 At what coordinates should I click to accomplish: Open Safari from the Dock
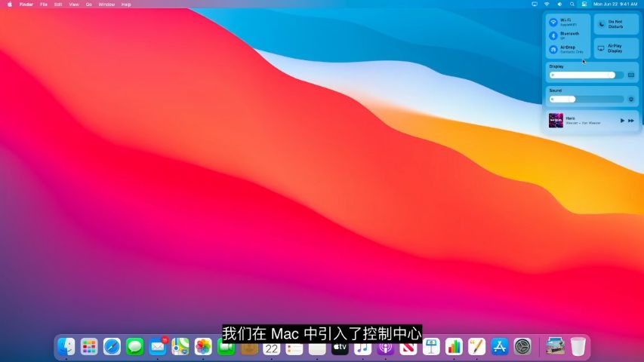tap(112, 347)
